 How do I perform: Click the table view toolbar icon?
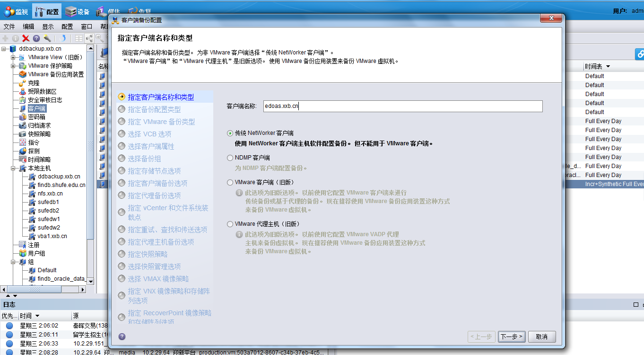[79, 38]
